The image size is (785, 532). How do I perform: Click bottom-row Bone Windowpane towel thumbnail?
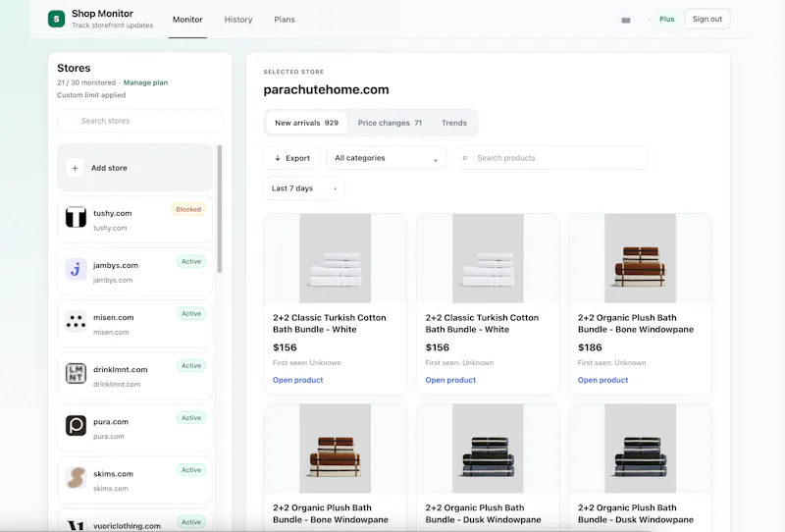point(336,449)
